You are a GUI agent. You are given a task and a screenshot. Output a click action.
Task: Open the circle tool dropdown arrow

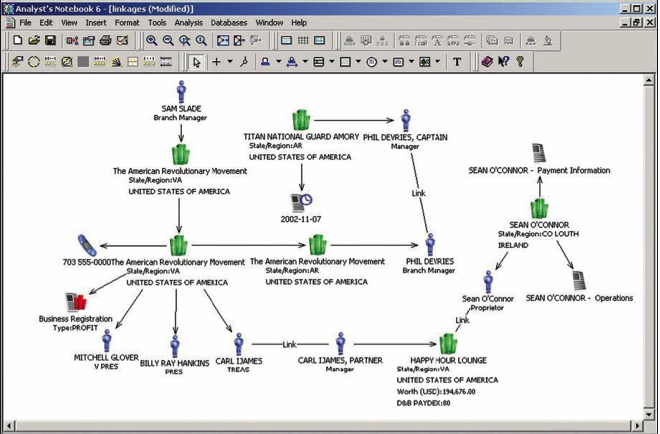click(x=385, y=62)
